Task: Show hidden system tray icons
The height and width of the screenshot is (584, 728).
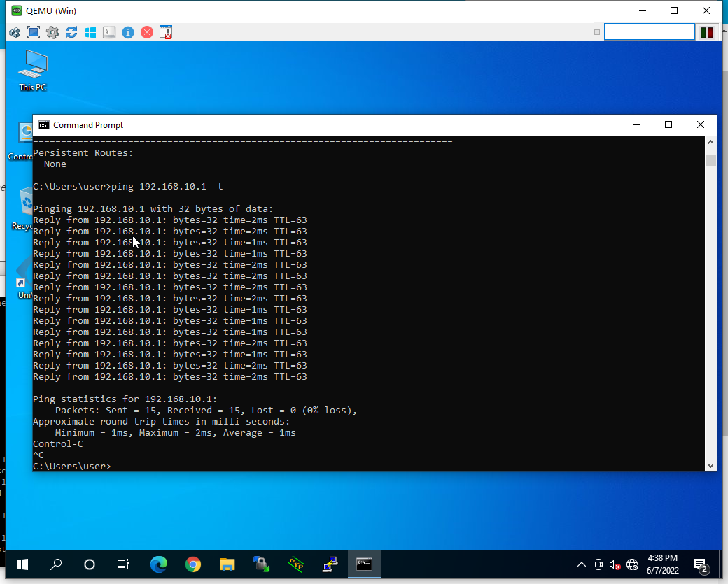Action: [x=581, y=564]
